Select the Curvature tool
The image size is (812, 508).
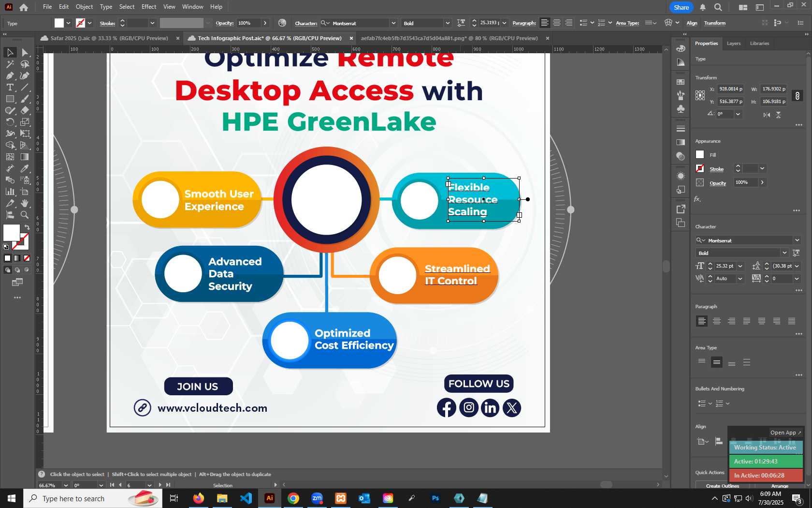[25, 75]
